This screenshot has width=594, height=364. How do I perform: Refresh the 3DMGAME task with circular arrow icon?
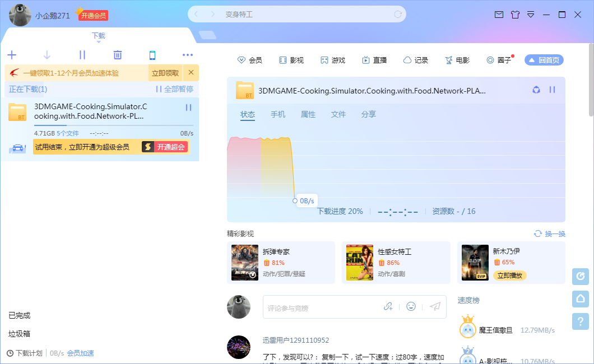(536, 90)
